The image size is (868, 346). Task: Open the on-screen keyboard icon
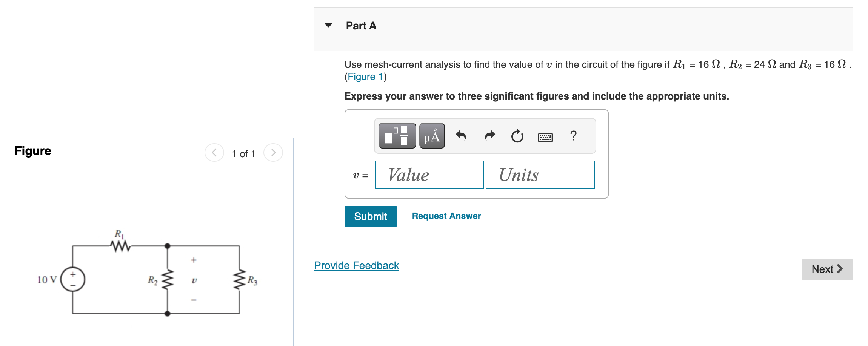click(546, 136)
